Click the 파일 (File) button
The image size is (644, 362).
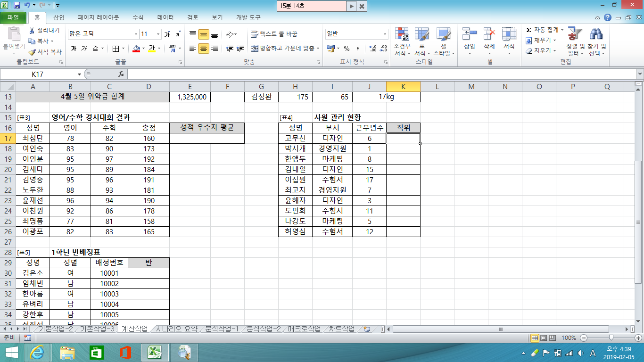(x=13, y=17)
